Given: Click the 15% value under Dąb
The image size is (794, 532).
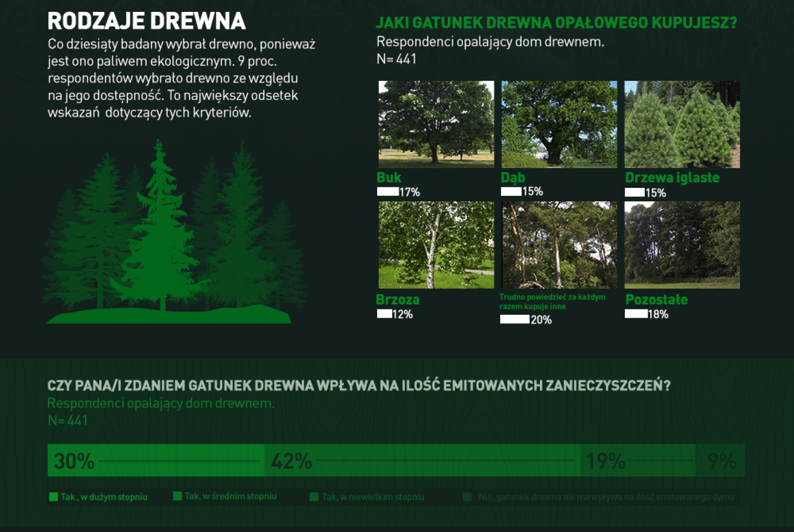Looking at the screenshot, I should pyautogui.click(x=532, y=191).
